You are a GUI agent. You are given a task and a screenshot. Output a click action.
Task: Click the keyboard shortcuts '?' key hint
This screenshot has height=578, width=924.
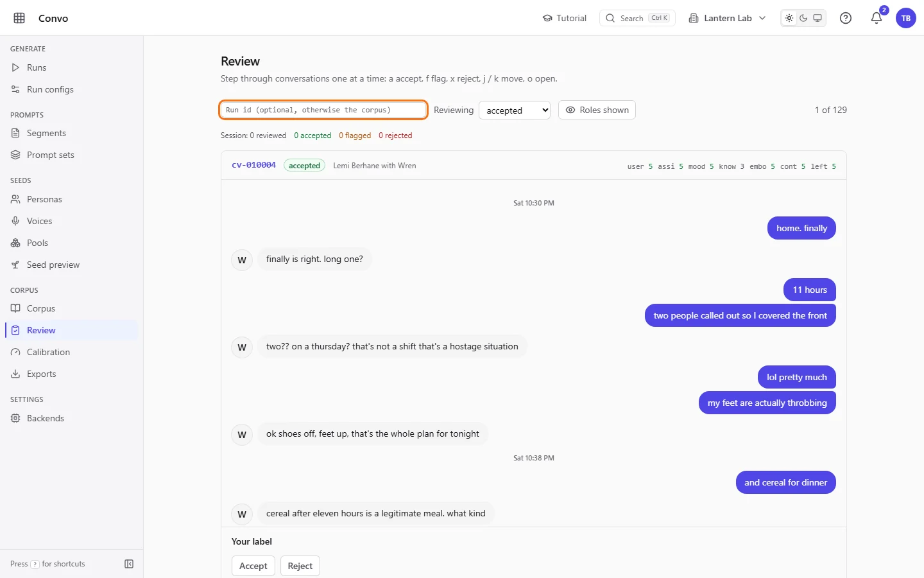click(35, 565)
